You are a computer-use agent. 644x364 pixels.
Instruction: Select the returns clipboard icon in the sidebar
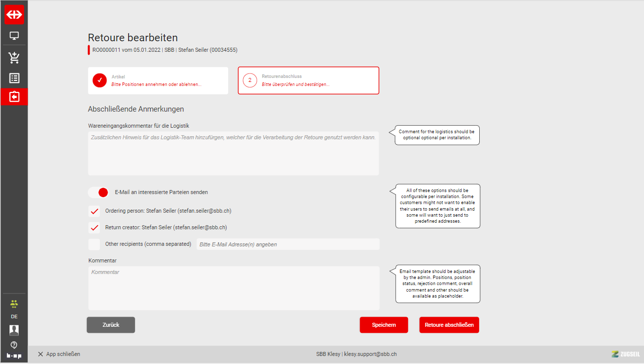coord(14,97)
